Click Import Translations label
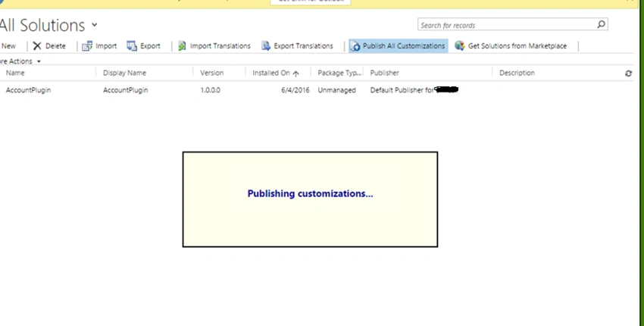Image resolution: width=644 pixels, height=326 pixels. click(x=220, y=46)
